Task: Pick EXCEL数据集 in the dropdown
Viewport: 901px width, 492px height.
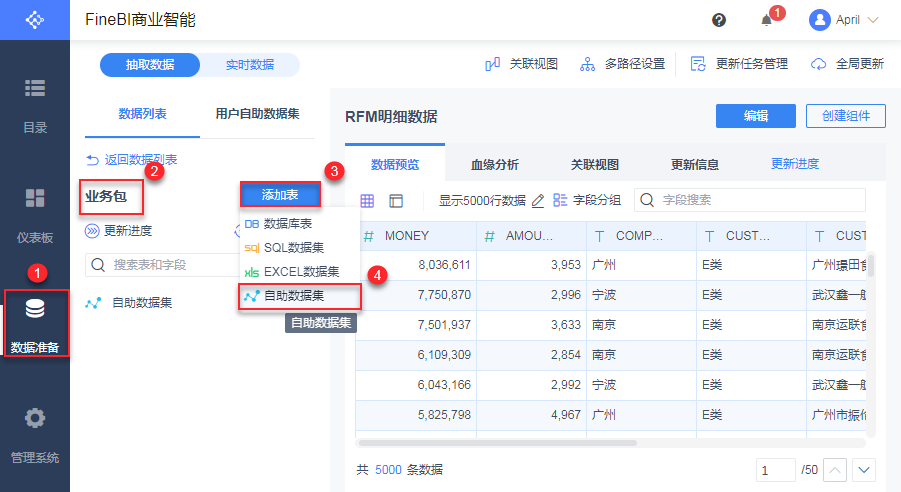Action: pyautogui.click(x=301, y=271)
